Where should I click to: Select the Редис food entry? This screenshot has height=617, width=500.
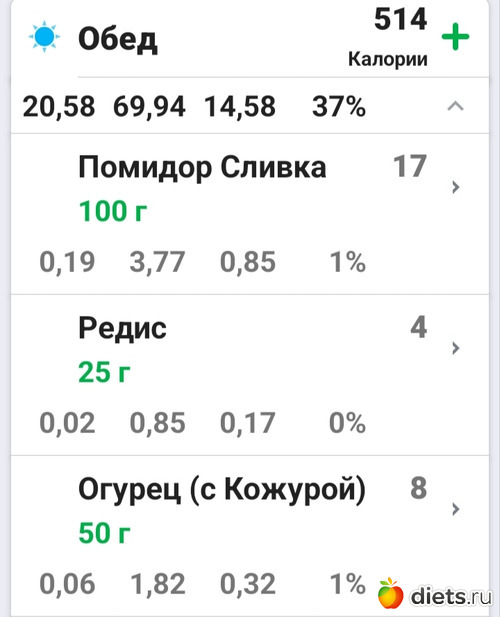(250, 375)
